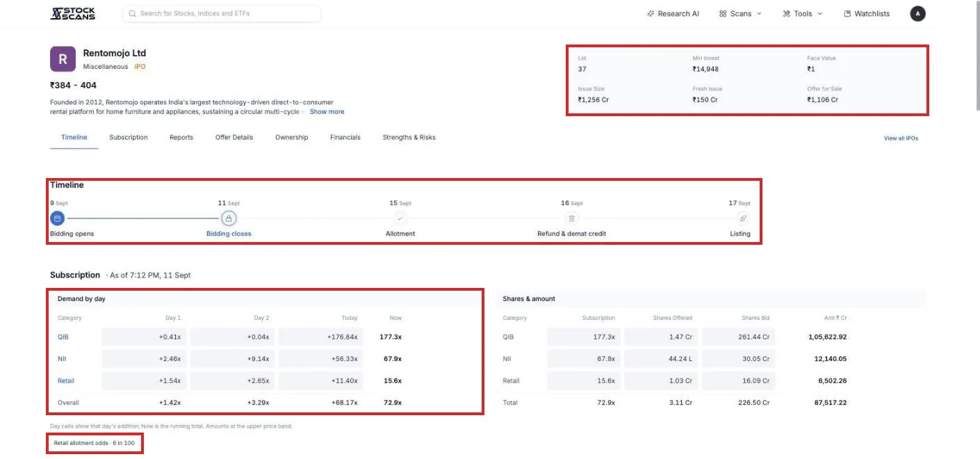
Task: Click Retail shares bid 16.09 Cr
Action: (x=738, y=381)
